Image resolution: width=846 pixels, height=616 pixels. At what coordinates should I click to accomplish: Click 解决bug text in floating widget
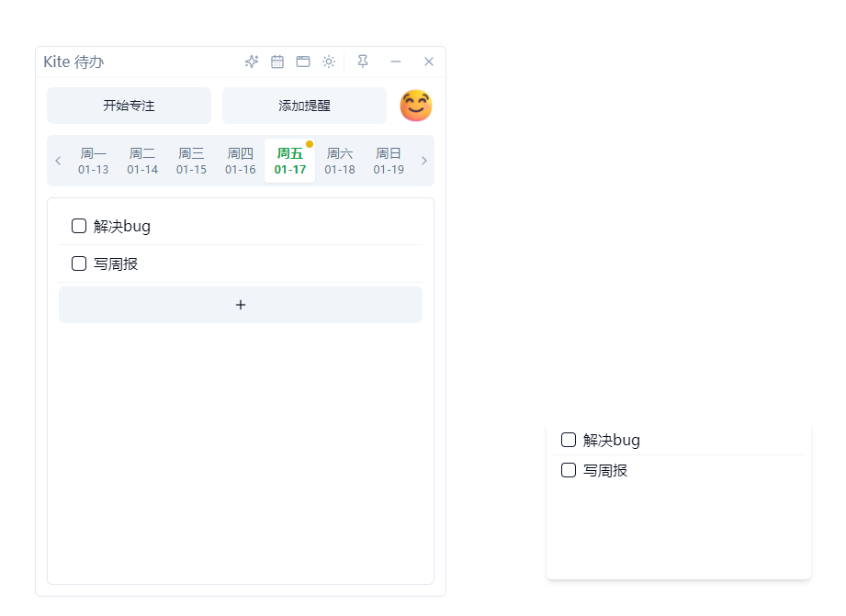tap(611, 440)
